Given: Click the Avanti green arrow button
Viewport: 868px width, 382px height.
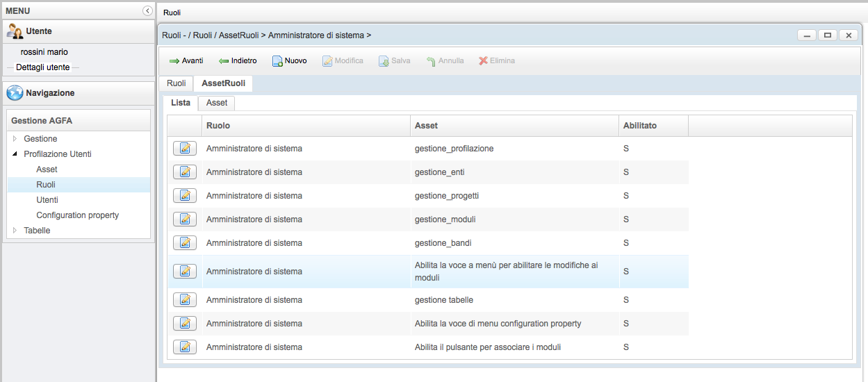Looking at the screenshot, I should click(x=186, y=61).
